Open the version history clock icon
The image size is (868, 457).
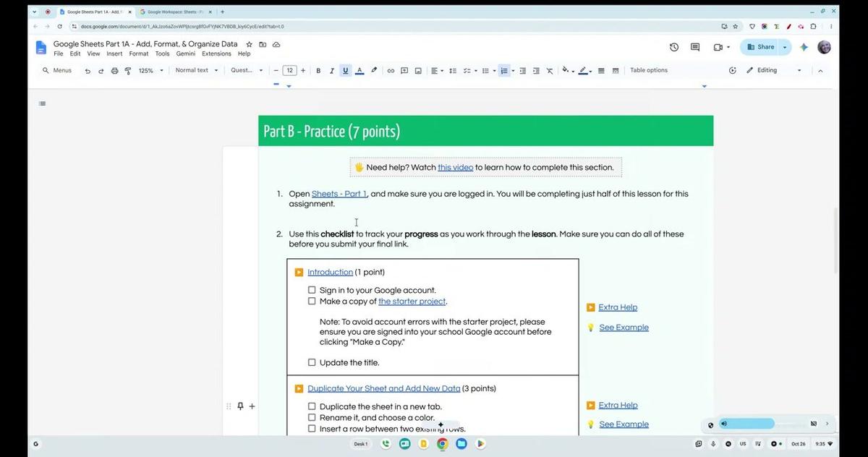[674, 47]
